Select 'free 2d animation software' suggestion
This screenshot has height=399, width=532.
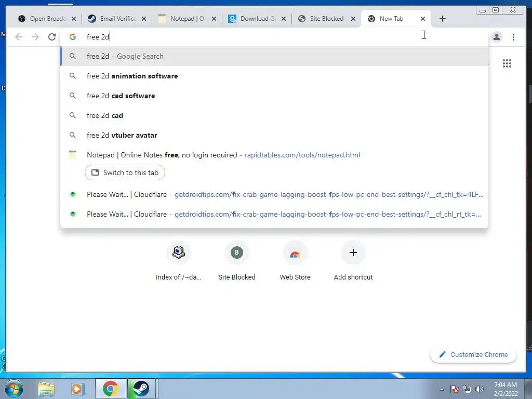[274, 76]
